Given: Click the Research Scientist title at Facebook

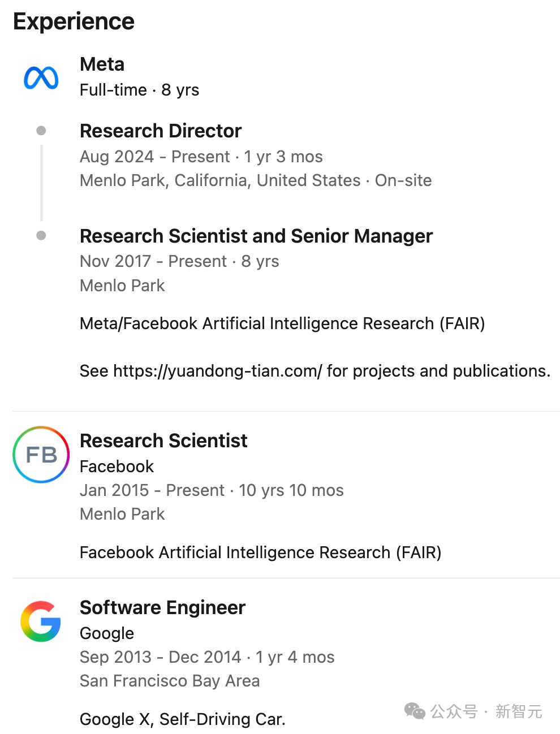Looking at the screenshot, I should point(163,441).
